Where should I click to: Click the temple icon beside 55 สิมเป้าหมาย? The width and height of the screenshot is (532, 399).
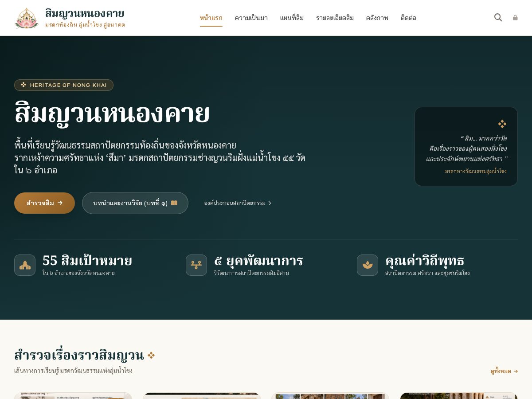(25, 265)
